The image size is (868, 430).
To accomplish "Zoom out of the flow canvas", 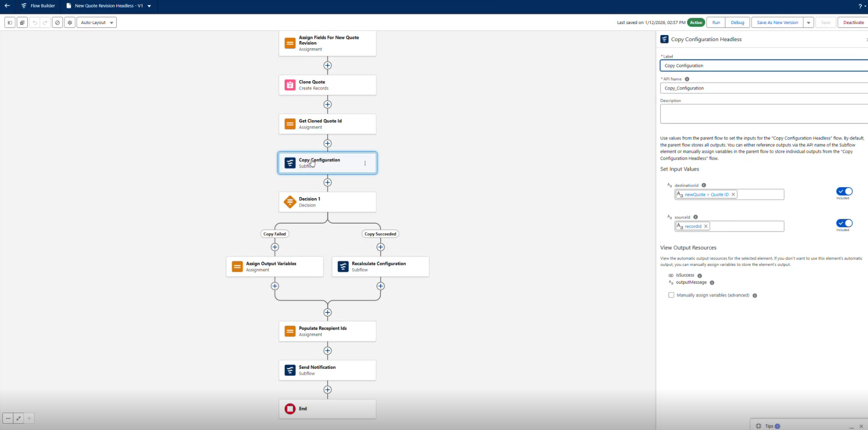I will click(8, 418).
